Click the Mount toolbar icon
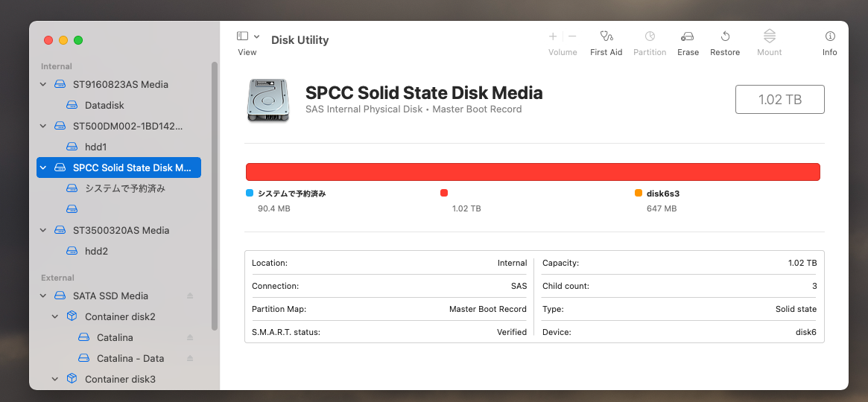 click(770, 36)
